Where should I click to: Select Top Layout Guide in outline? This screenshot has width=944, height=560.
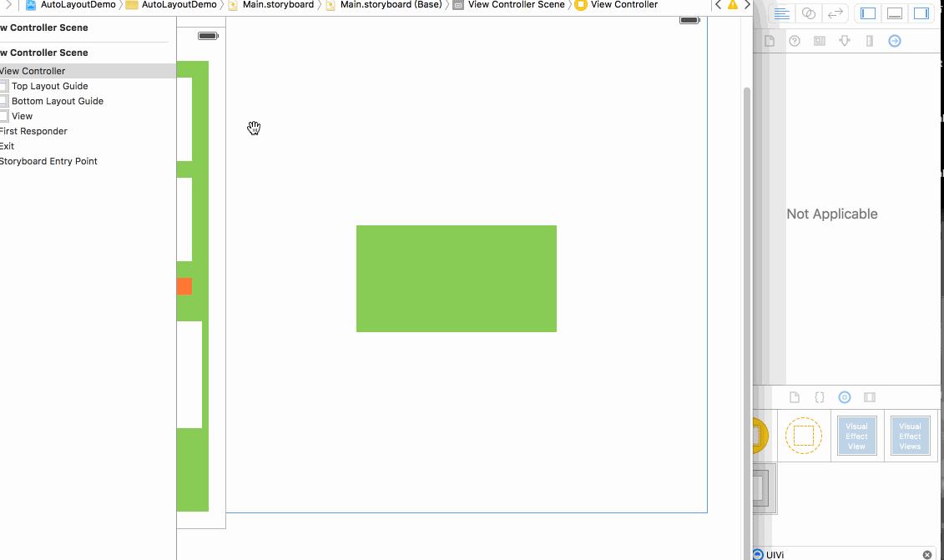[x=88, y=86]
